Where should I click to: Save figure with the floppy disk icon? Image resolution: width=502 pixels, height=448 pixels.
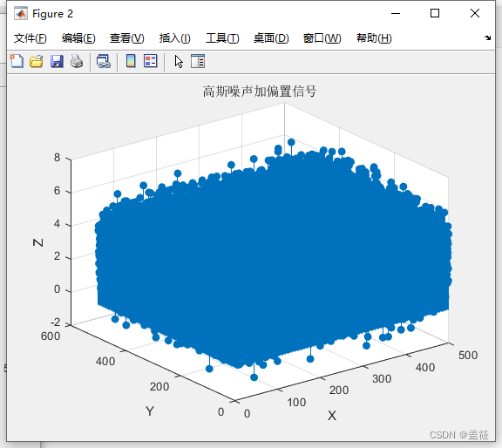tap(57, 61)
